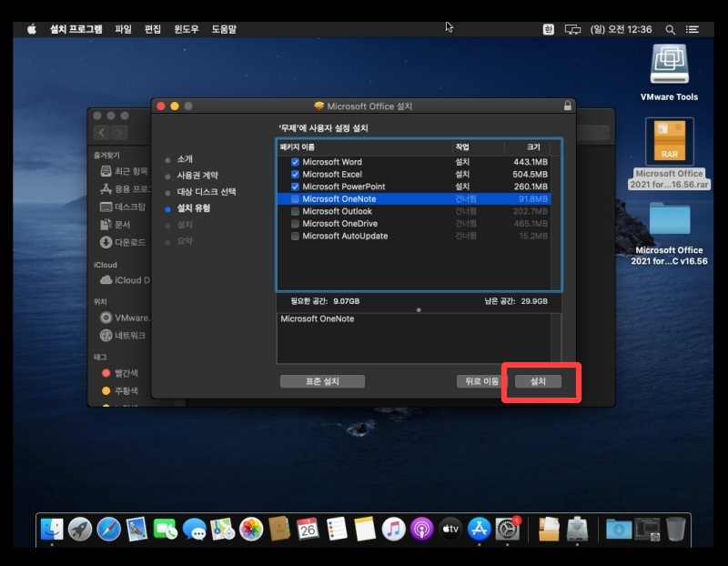Open System Preferences from the Dock
Screen dimensions: 728x566
(x=508, y=529)
